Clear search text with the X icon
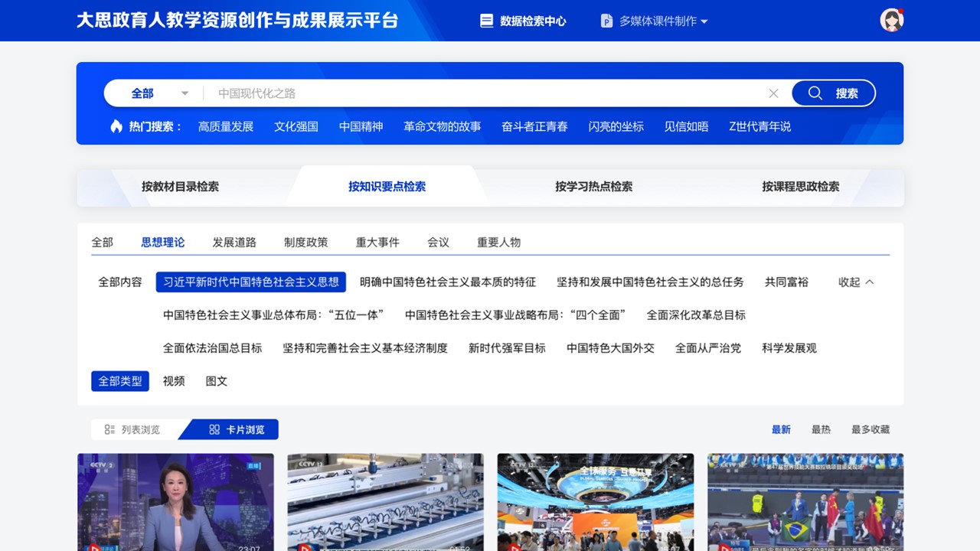Screen dimensions: 980x551 click(x=773, y=93)
